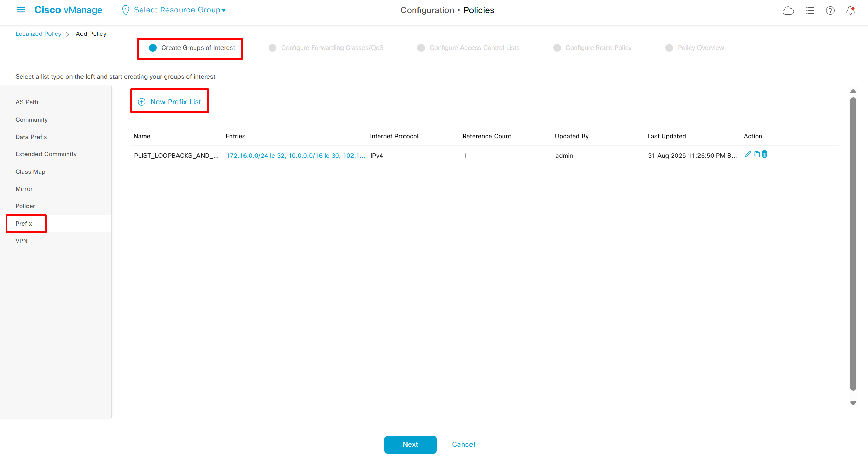868x468 pixels.
Task: Click the Create Groups of Interest step
Action: 198,48
